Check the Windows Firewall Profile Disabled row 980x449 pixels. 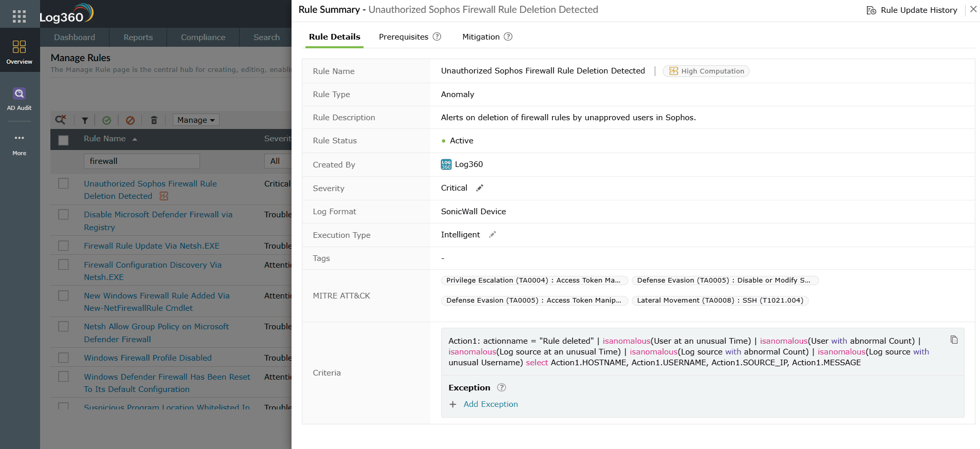coord(63,358)
